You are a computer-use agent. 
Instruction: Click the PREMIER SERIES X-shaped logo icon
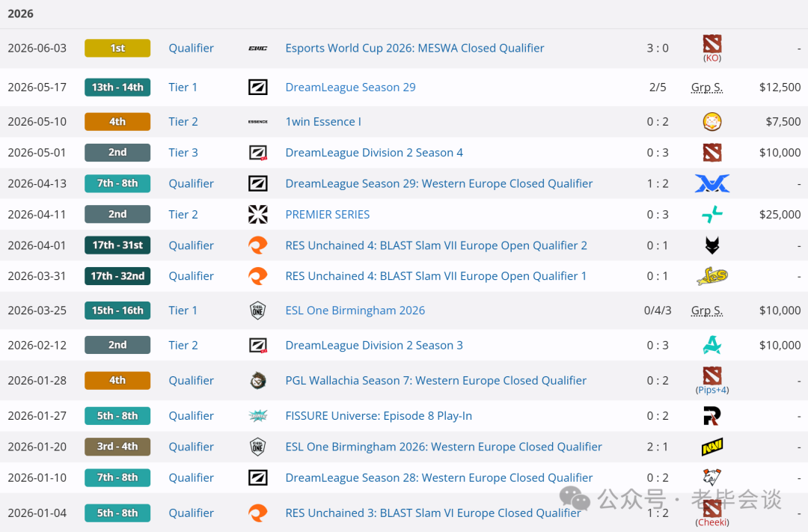click(257, 215)
